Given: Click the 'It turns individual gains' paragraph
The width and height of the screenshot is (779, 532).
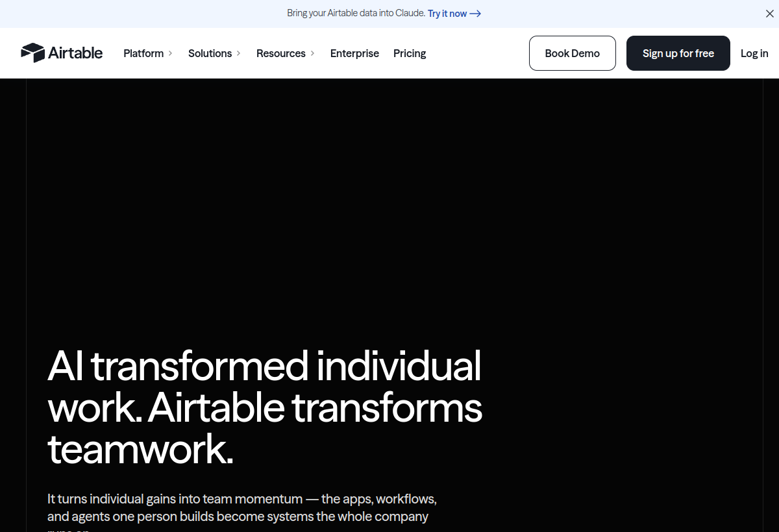Looking at the screenshot, I should [241, 513].
